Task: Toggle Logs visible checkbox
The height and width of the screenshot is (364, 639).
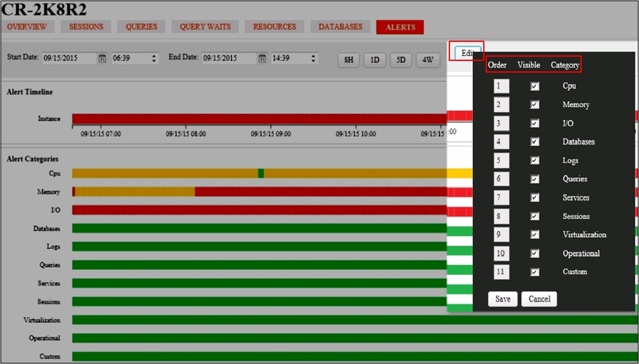Action: tap(535, 160)
